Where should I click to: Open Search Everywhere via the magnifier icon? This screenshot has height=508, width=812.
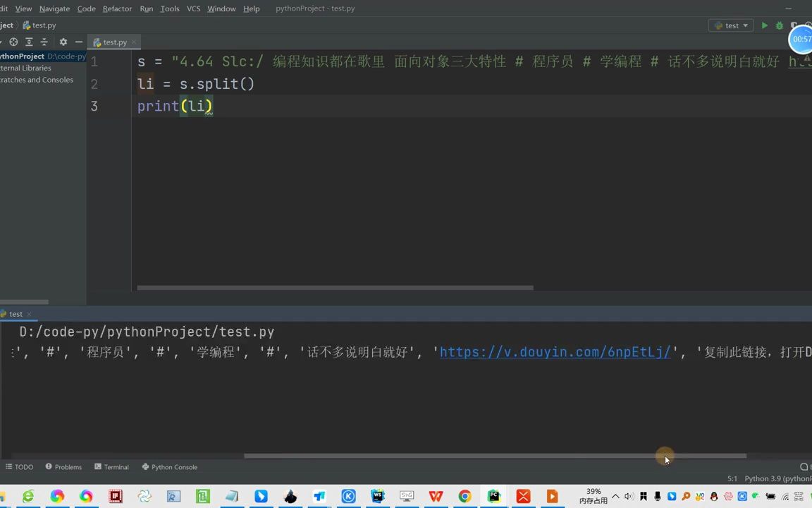tap(804, 466)
